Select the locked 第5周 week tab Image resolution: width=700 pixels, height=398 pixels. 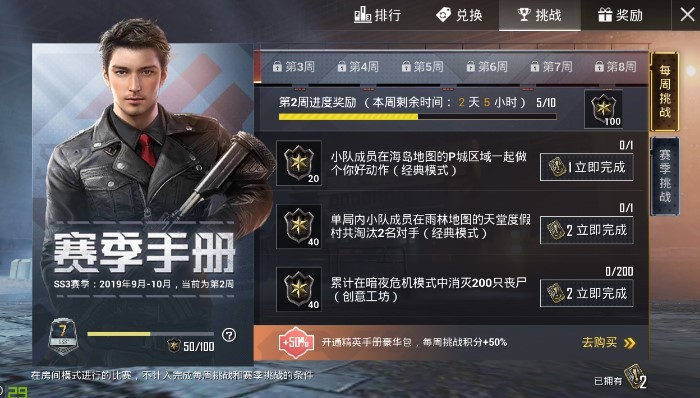(422, 67)
